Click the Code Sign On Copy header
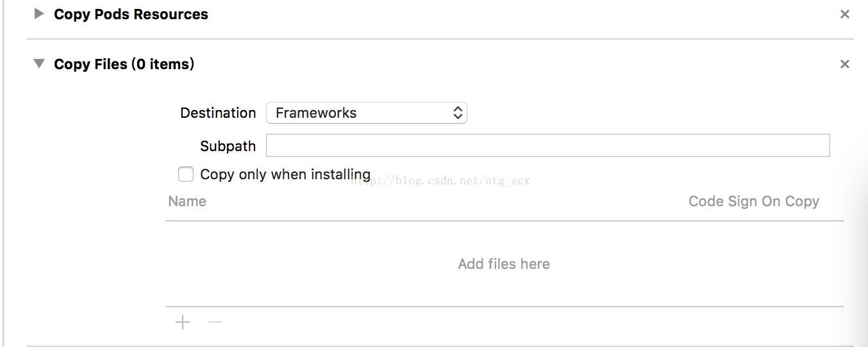The image size is (868, 347). 754,201
